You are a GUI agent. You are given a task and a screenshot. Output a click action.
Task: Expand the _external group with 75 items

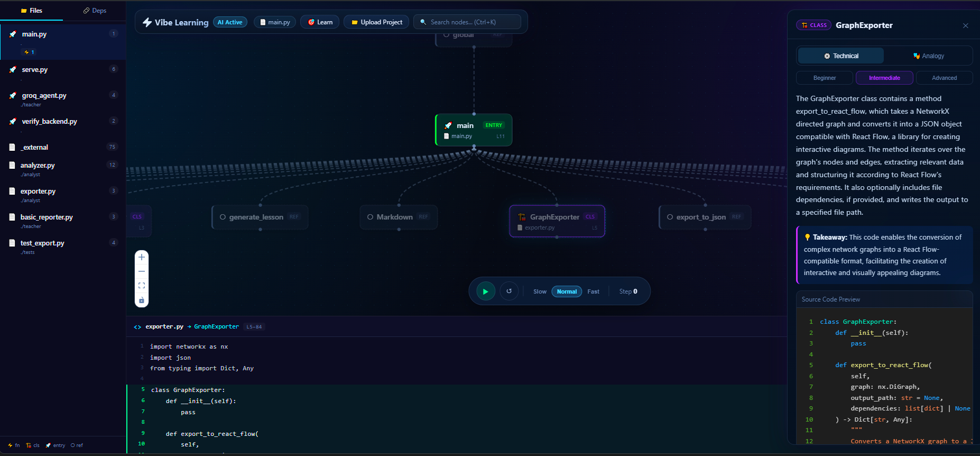pos(63,147)
